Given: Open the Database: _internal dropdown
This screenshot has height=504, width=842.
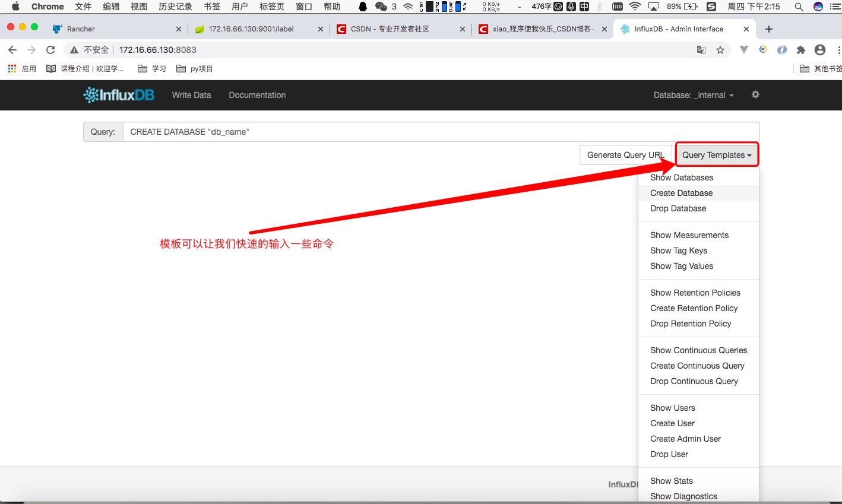Looking at the screenshot, I should [694, 95].
